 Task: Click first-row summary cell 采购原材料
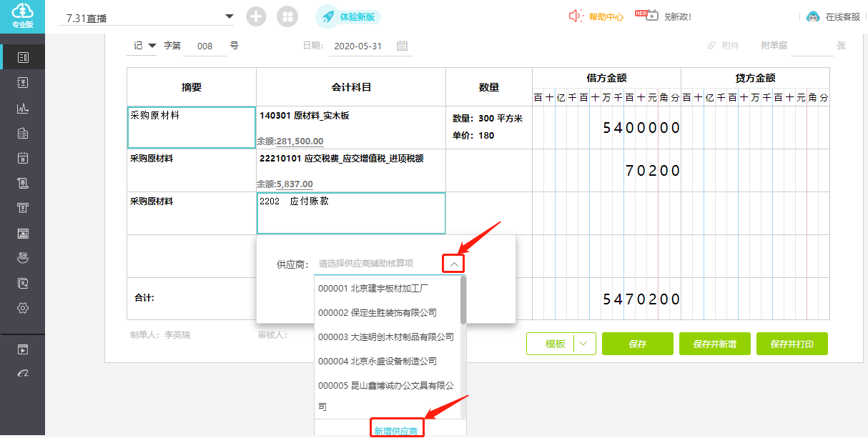click(x=192, y=127)
